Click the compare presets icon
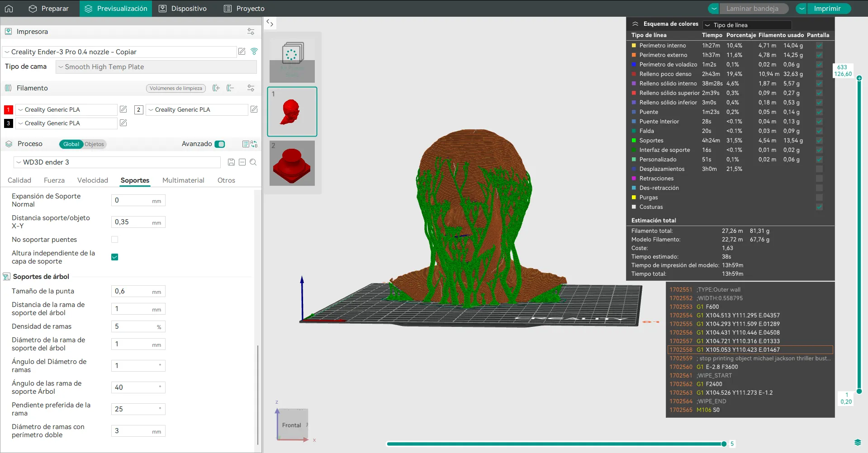The height and width of the screenshot is (453, 868). point(254,144)
